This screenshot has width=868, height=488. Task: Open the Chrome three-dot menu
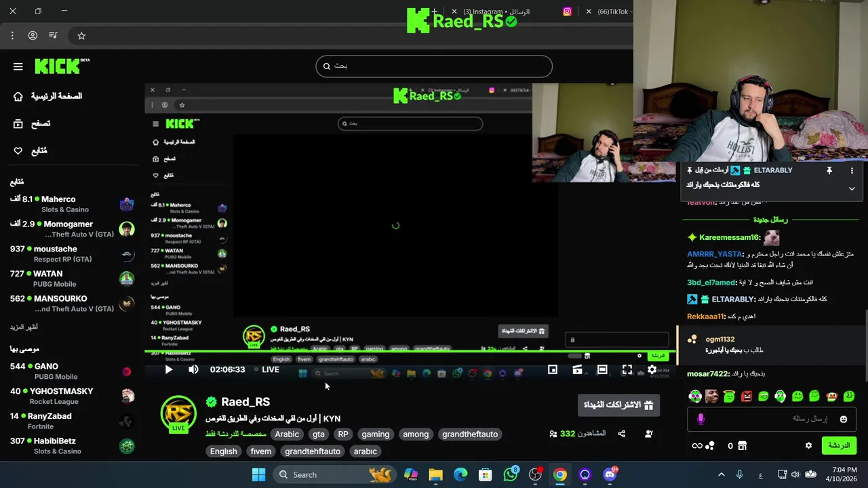(x=12, y=35)
